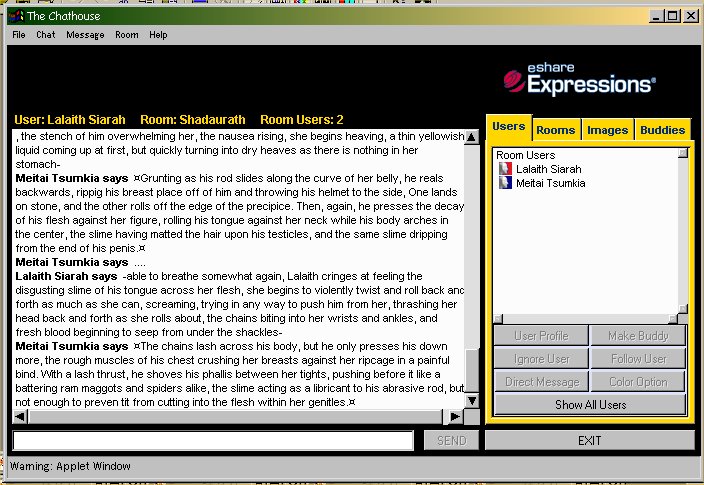
Task: Switch to the Images tab
Action: pyautogui.click(x=607, y=130)
